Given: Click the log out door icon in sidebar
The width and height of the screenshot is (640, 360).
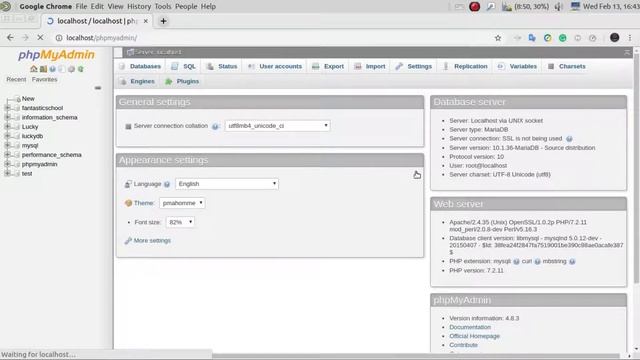Looking at the screenshot, I should 43,69.
